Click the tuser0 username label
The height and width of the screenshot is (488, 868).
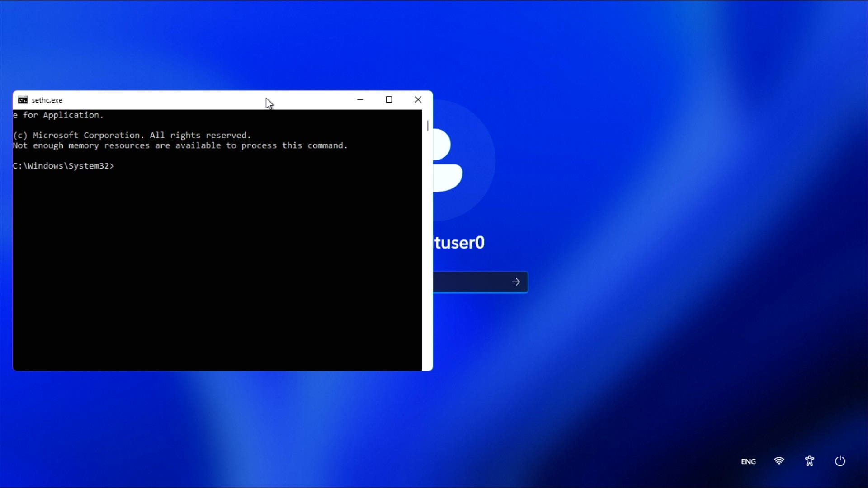(x=459, y=243)
